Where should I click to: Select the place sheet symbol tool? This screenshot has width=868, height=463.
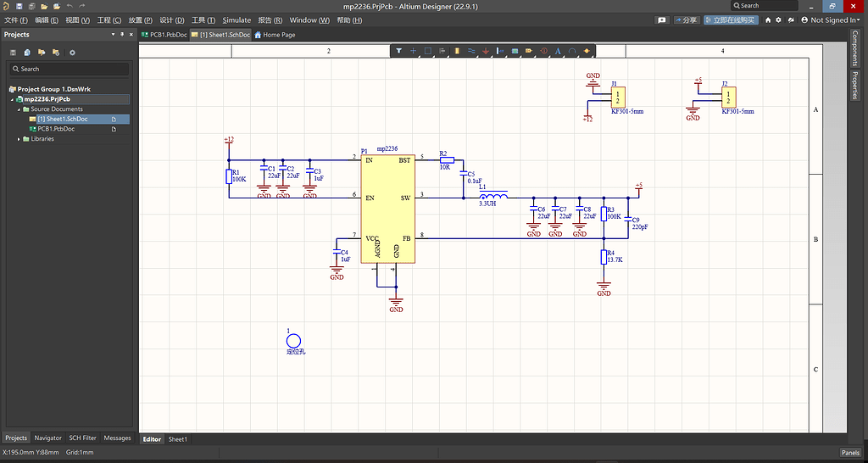point(515,51)
